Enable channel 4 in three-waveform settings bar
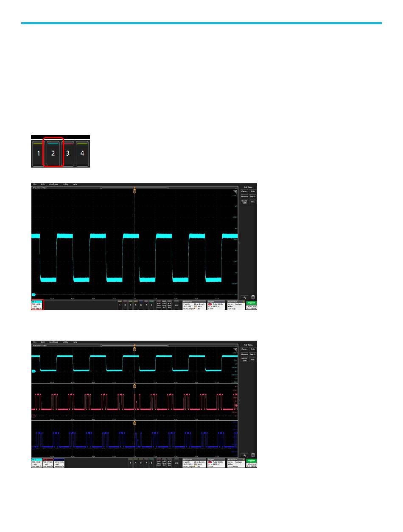Viewport: 403px width, 532px height. coord(136,463)
